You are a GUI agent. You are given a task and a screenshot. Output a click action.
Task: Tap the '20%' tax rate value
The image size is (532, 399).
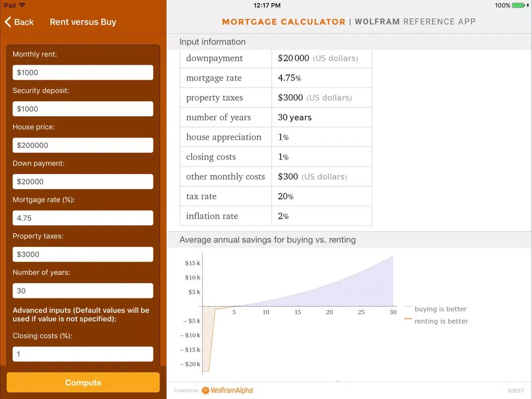(x=286, y=196)
